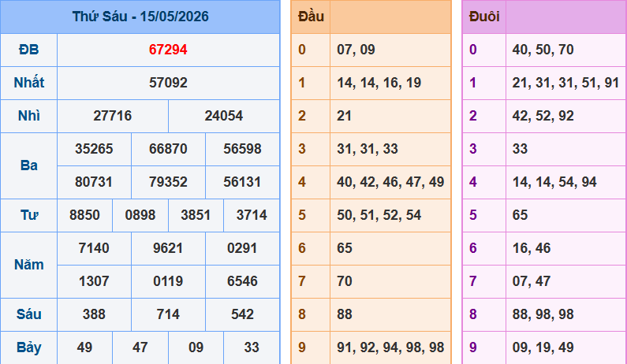
Task: Select Năm prize number 0119
Action: (x=168, y=281)
